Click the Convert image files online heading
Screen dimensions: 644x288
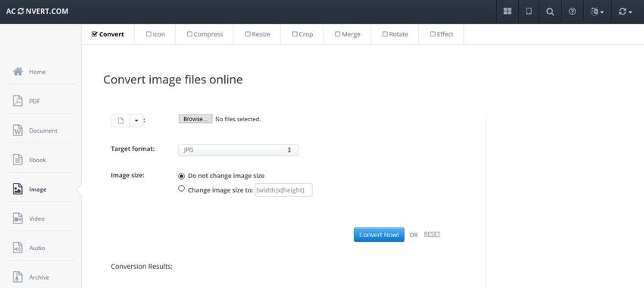tap(173, 80)
